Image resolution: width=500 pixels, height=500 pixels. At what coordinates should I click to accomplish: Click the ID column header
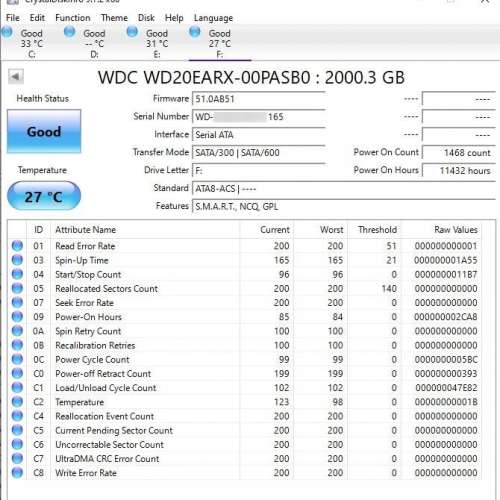38,230
